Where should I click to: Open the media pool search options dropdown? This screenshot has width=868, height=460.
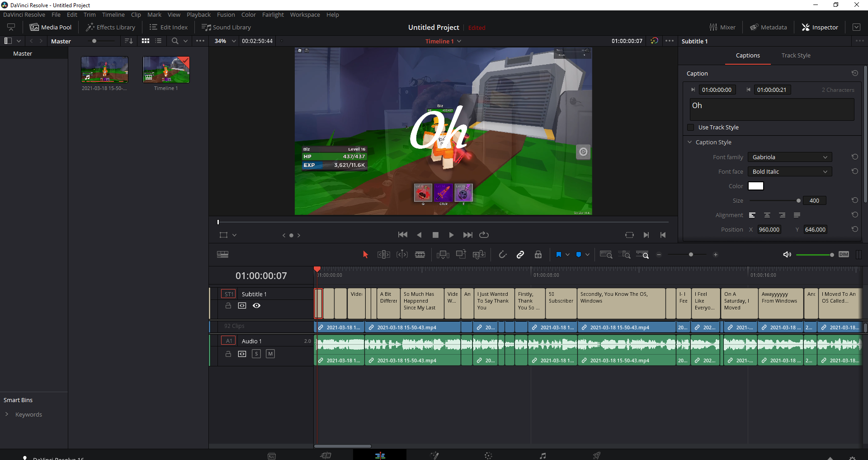pyautogui.click(x=185, y=41)
